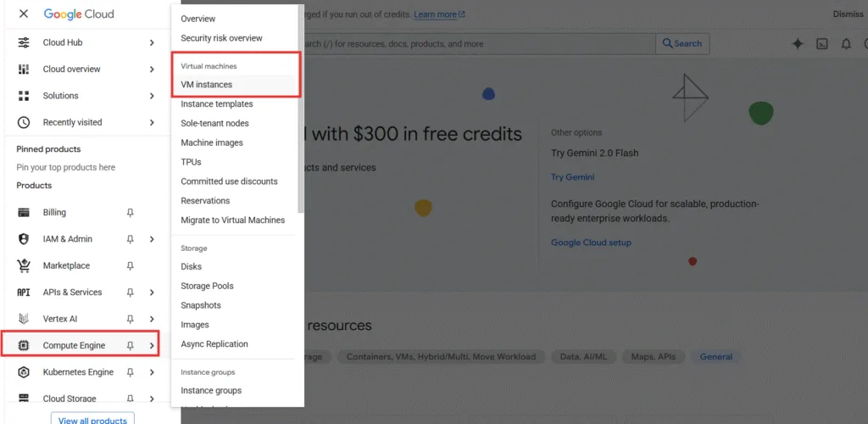Open Images under Storage
This screenshot has width=868, height=424.
click(x=195, y=325)
